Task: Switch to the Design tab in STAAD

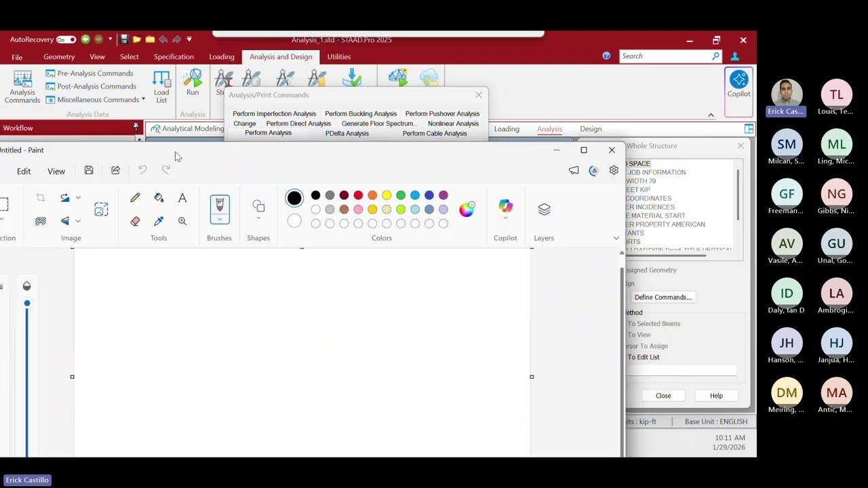Action: click(x=591, y=129)
